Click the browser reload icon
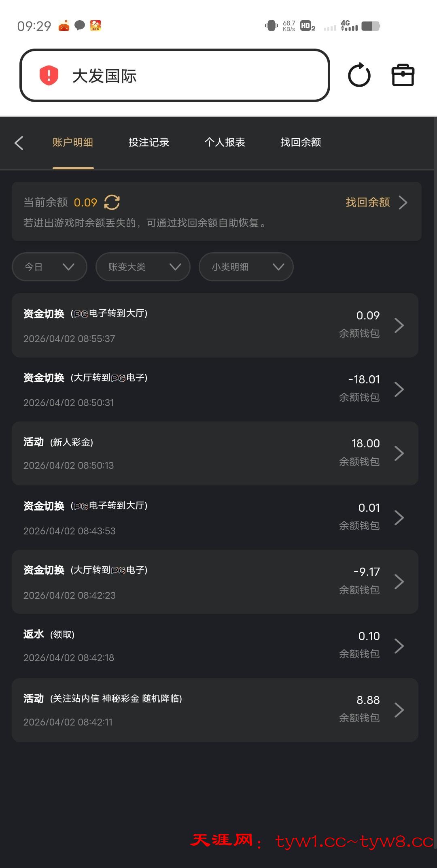 [359, 75]
